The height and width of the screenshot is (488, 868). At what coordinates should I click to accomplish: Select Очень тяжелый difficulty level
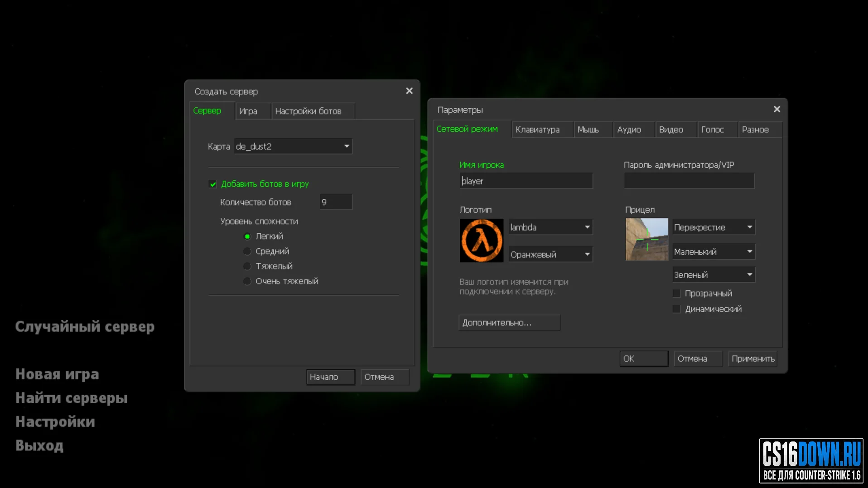pos(247,281)
